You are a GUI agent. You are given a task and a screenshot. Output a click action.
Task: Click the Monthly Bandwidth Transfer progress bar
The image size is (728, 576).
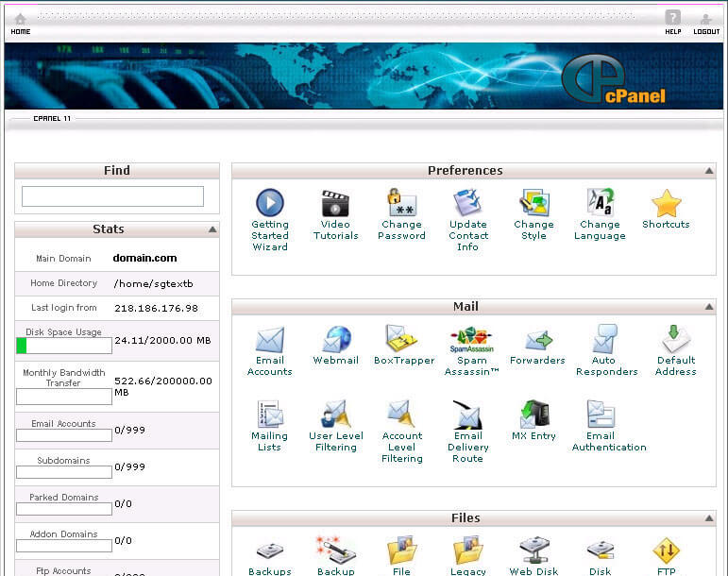click(x=64, y=397)
